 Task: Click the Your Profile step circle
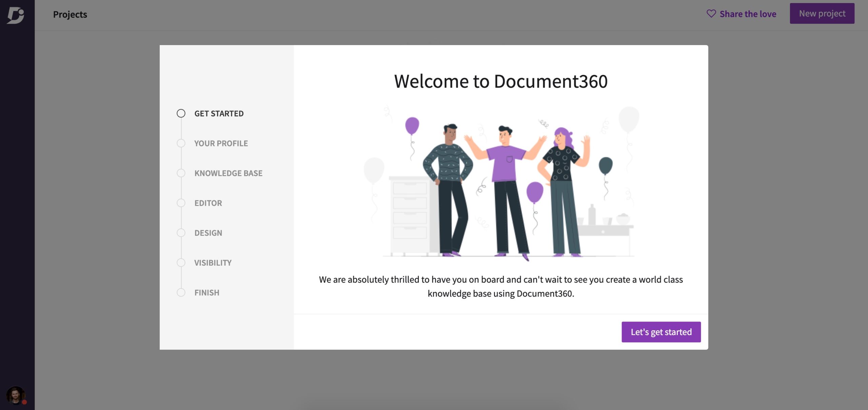pos(181,143)
